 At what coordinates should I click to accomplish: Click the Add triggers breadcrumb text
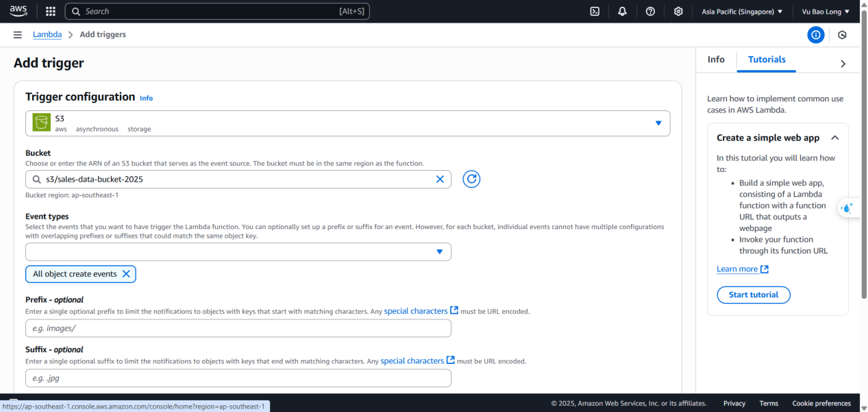103,34
